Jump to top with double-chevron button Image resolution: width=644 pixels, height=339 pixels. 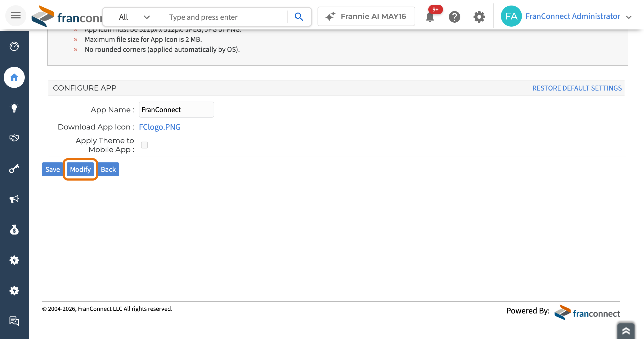[x=626, y=331]
